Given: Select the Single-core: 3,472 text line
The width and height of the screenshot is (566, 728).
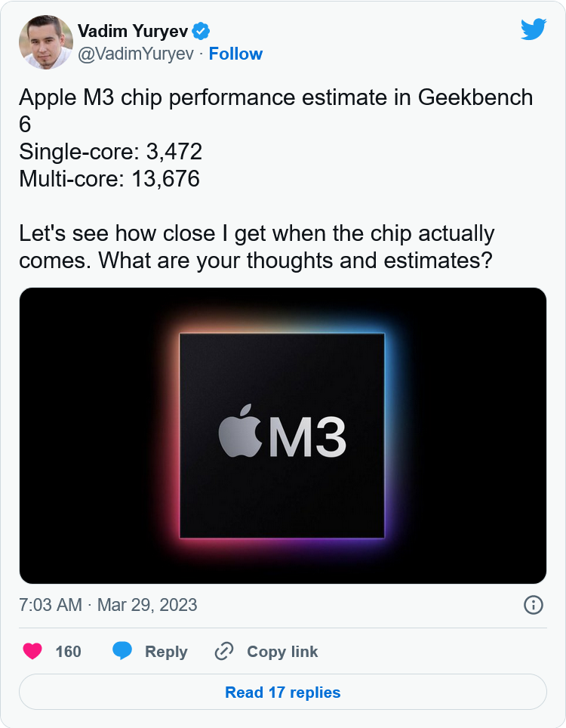Looking at the screenshot, I should [x=110, y=151].
